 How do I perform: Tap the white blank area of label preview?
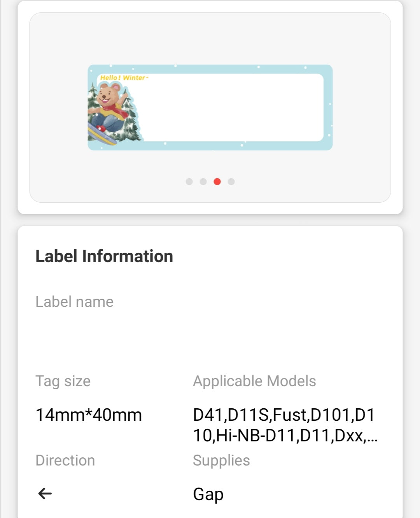click(233, 108)
